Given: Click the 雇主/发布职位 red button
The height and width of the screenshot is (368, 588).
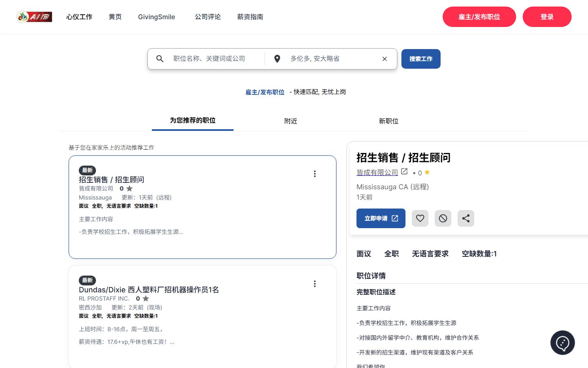Looking at the screenshot, I should click(x=479, y=17).
